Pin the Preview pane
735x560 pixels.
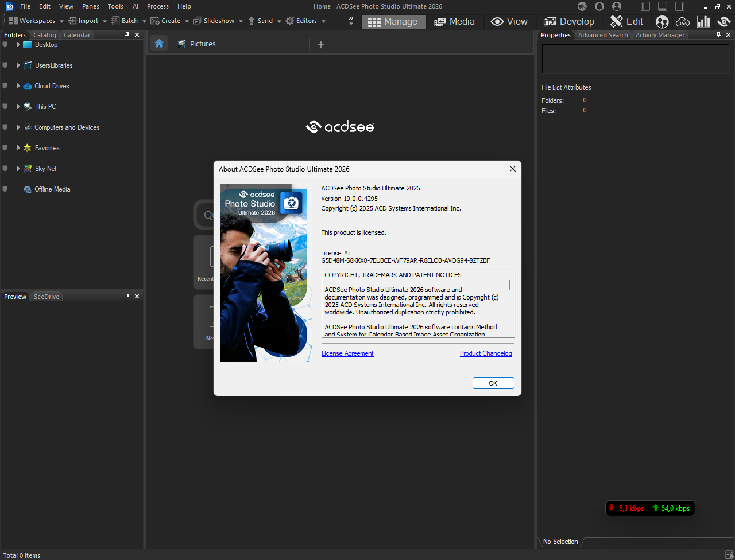click(x=127, y=297)
